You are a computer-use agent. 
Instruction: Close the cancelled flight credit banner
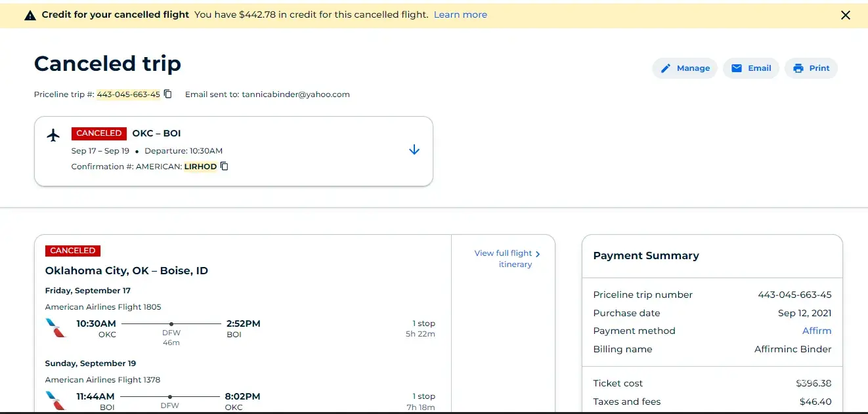point(846,15)
